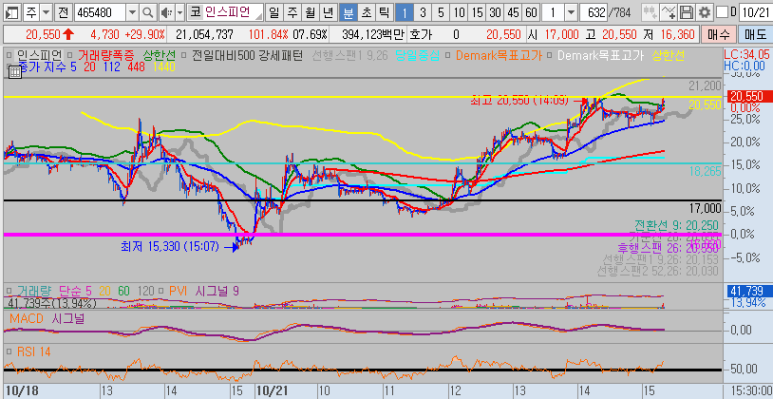This screenshot has height=399, width=773.
Task: Open the dropdown arrow beside 주
Action: tap(46, 12)
